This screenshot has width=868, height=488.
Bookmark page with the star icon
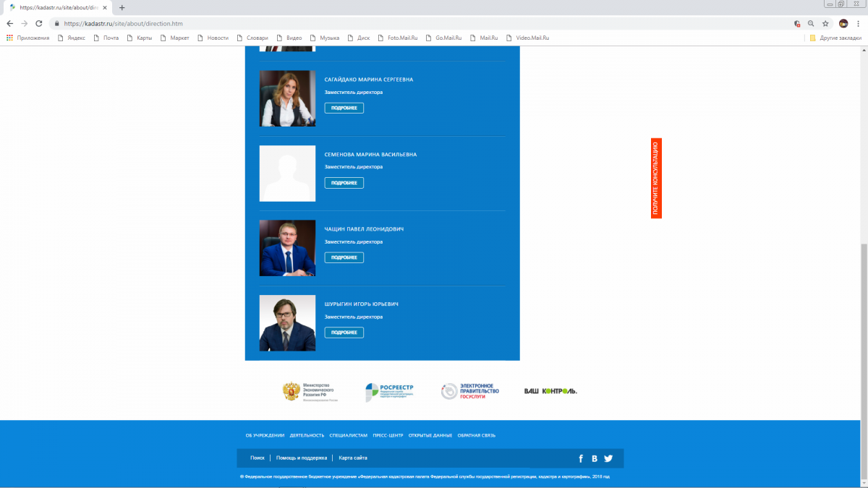[825, 23]
